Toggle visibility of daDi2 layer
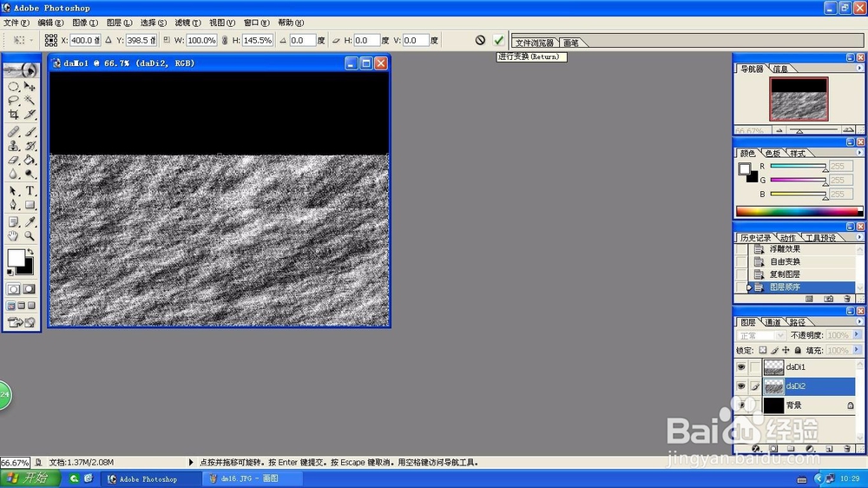The height and width of the screenshot is (488, 868). pyautogui.click(x=741, y=386)
